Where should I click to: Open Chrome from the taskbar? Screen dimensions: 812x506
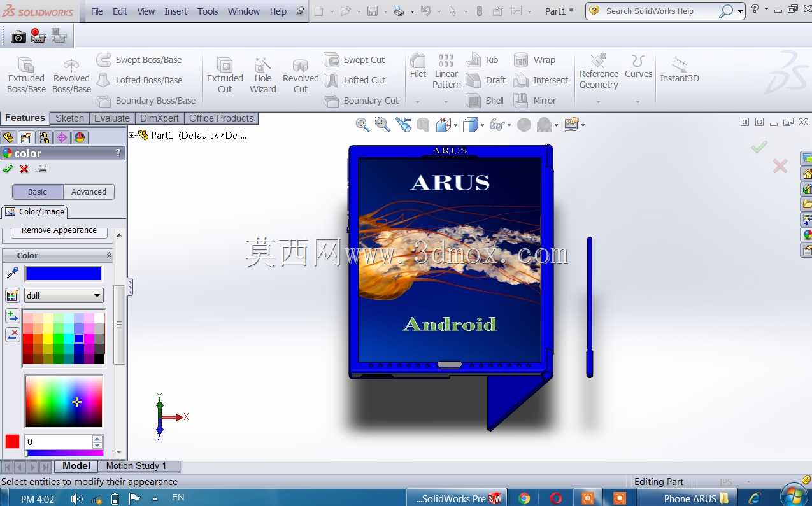(524, 498)
